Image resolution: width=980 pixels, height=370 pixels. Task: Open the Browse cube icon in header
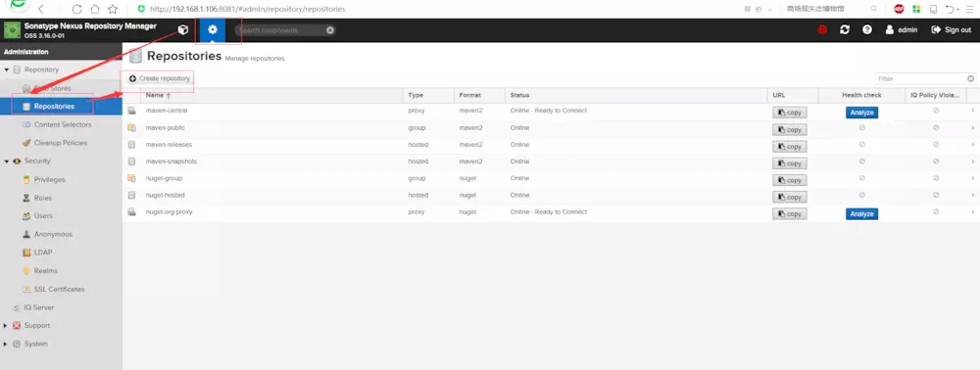pyautogui.click(x=182, y=30)
